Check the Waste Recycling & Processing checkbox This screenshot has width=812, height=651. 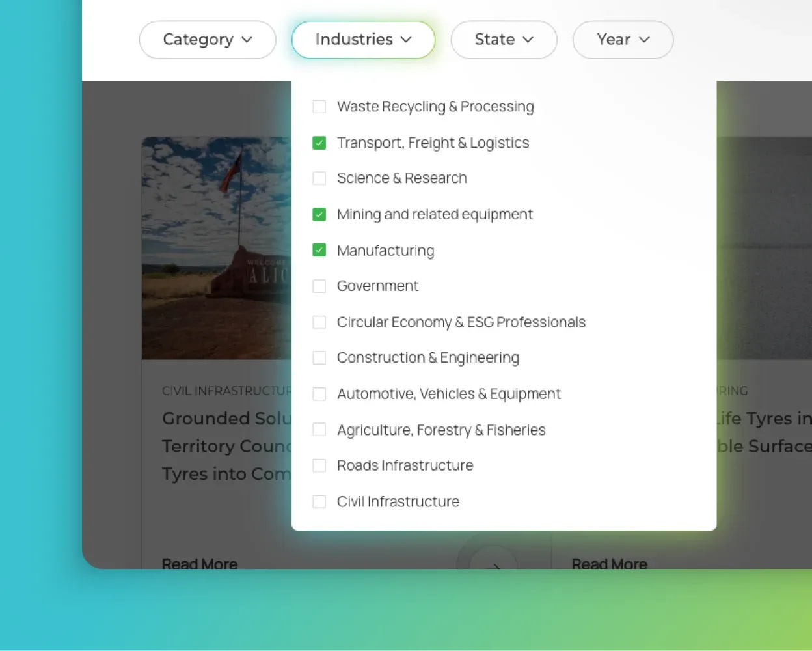pyautogui.click(x=319, y=107)
